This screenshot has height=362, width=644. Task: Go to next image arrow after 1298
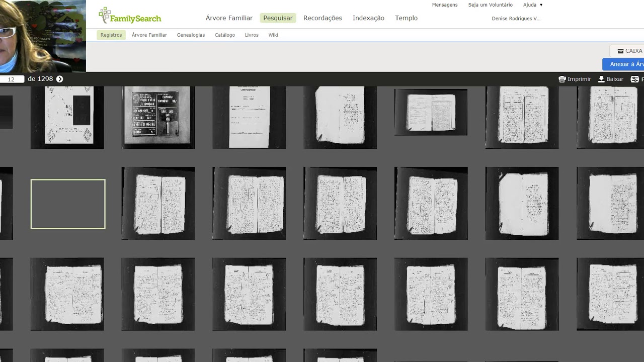click(59, 79)
